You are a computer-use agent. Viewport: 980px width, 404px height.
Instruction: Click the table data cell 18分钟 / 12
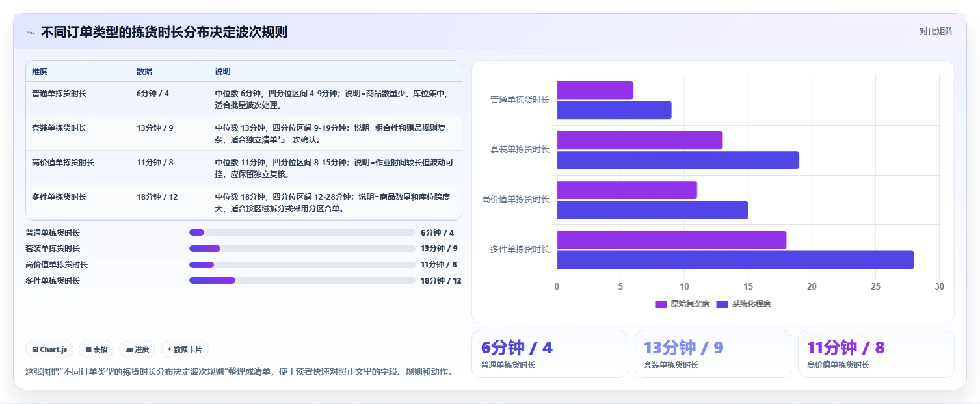pos(157,197)
